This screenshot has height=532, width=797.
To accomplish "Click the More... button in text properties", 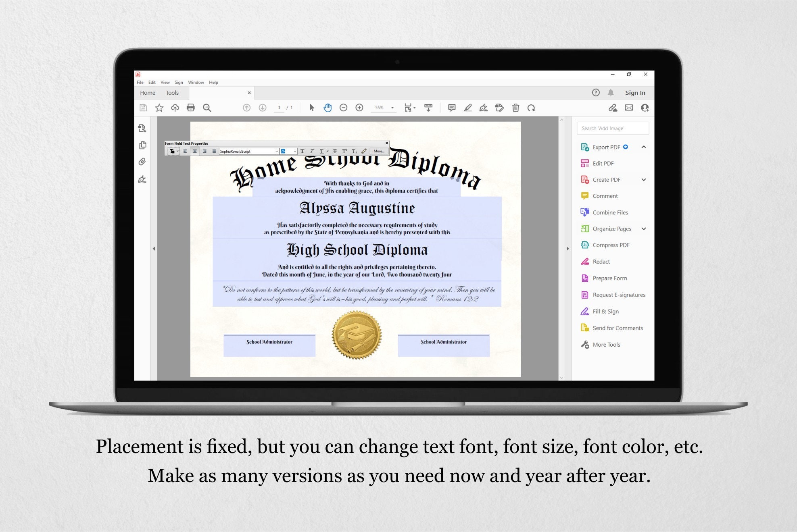I will [x=379, y=151].
